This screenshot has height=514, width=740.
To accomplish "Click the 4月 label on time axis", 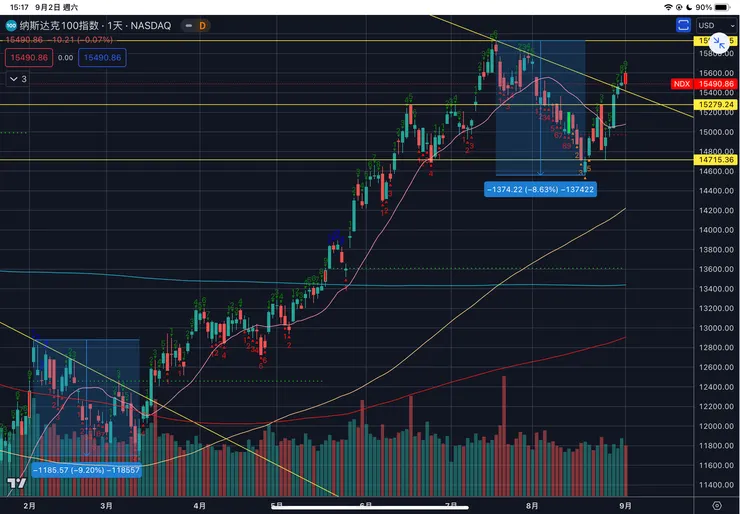I will [199, 507].
